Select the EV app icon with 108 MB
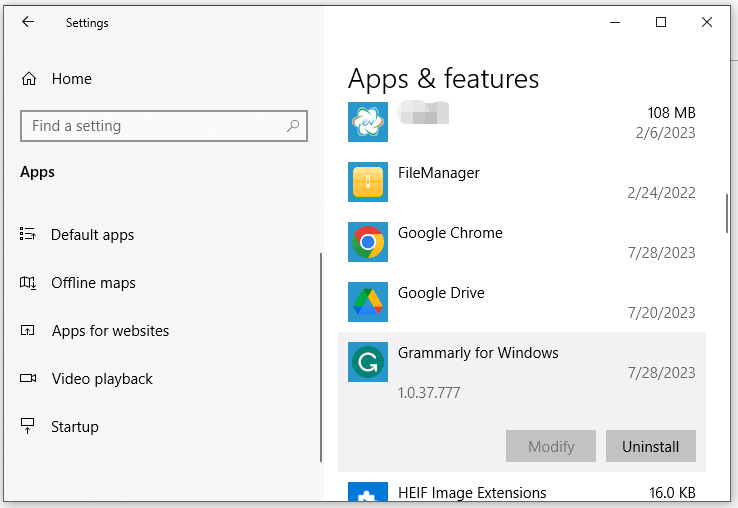The height and width of the screenshot is (508, 738). tap(368, 122)
